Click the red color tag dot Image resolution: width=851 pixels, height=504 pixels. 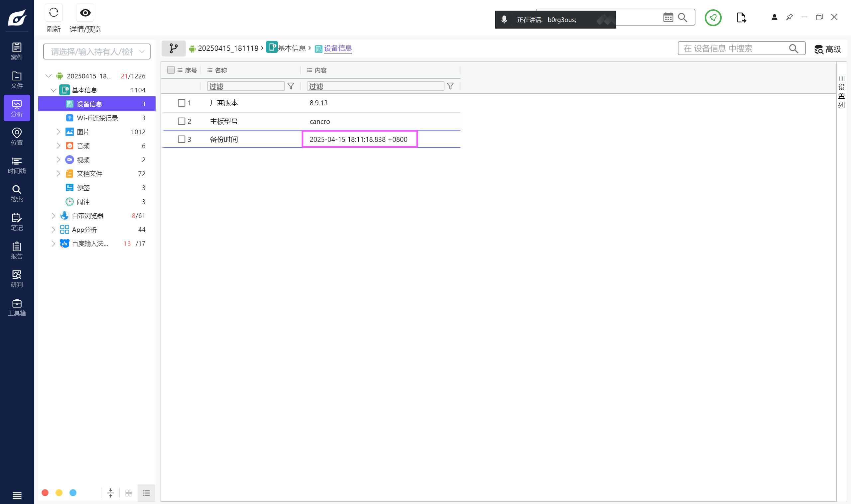[45, 493]
